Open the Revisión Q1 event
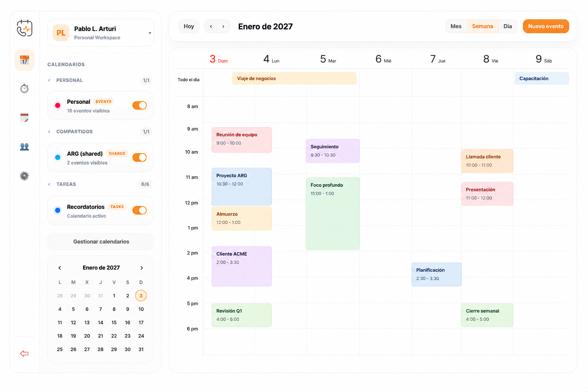This screenshot has height=392, width=588. point(242,315)
